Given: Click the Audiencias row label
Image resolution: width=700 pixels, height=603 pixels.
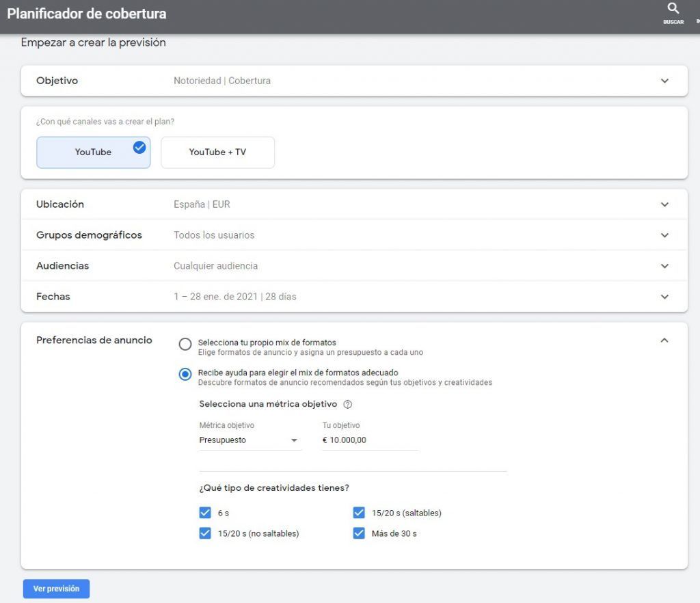Looking at the screenshot, I should click(x=62, y=266).
